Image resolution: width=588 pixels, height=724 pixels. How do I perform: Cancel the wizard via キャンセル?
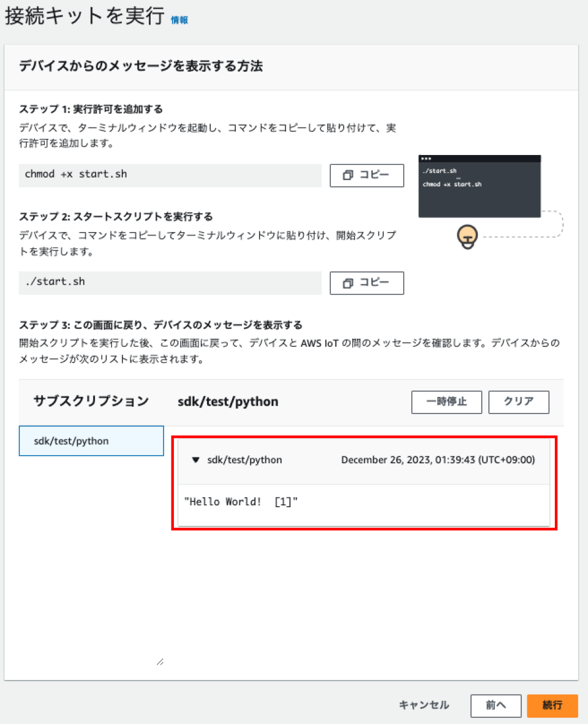423,706
